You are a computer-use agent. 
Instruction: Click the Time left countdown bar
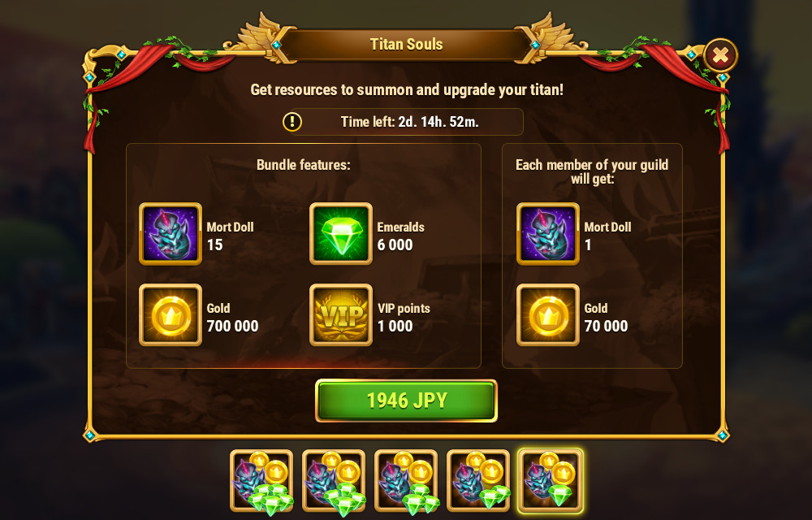click(x=407, y=122)
